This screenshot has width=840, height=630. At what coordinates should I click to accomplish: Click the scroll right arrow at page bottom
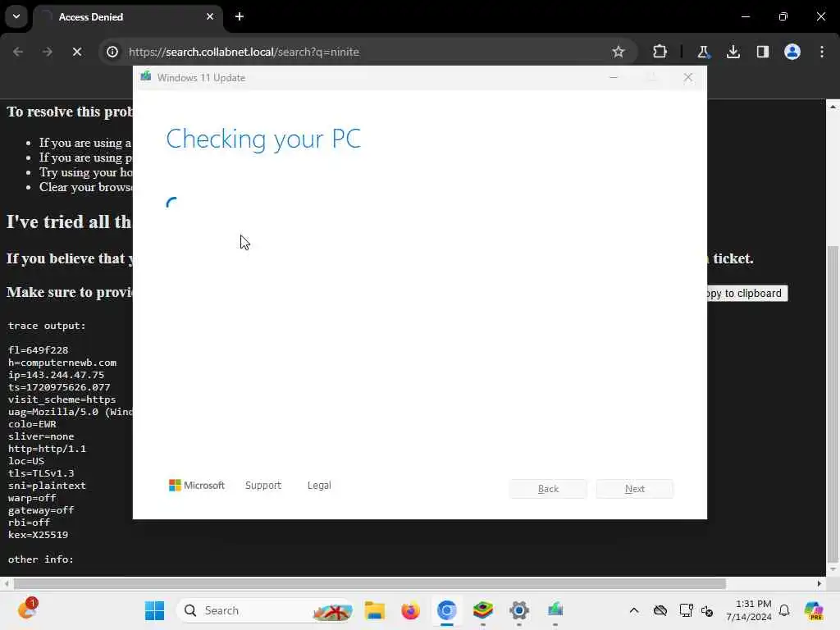(x=819, y=583)
